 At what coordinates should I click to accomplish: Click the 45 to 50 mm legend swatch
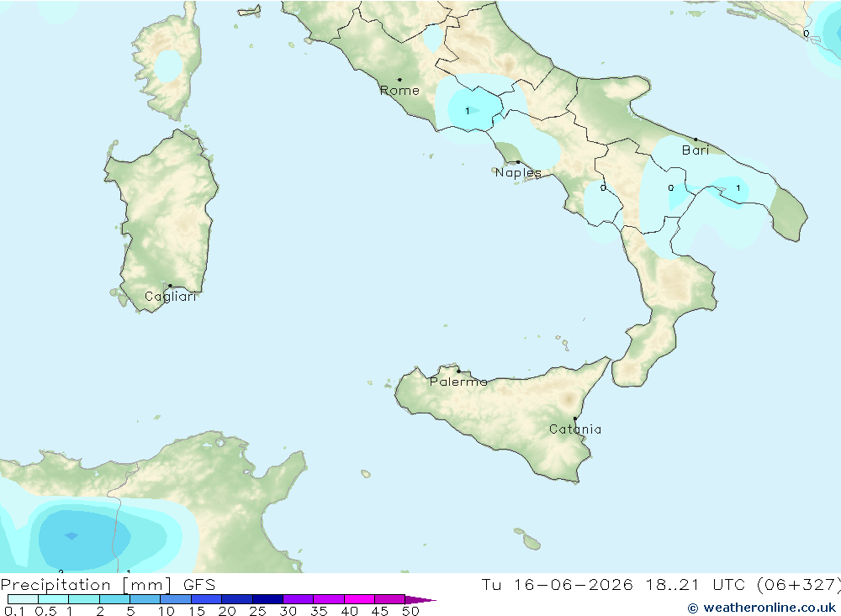tap(390, 599)
